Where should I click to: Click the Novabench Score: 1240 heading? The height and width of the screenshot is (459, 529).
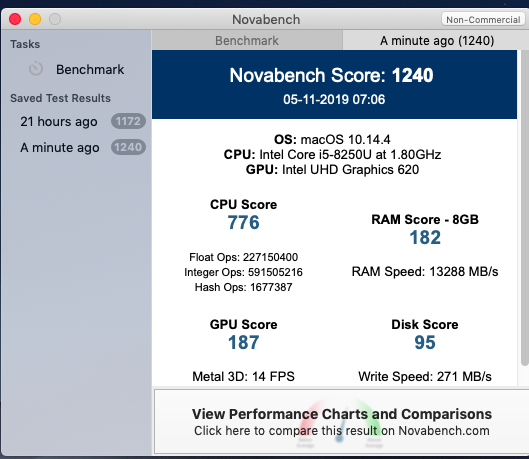(x=331, y=75)
